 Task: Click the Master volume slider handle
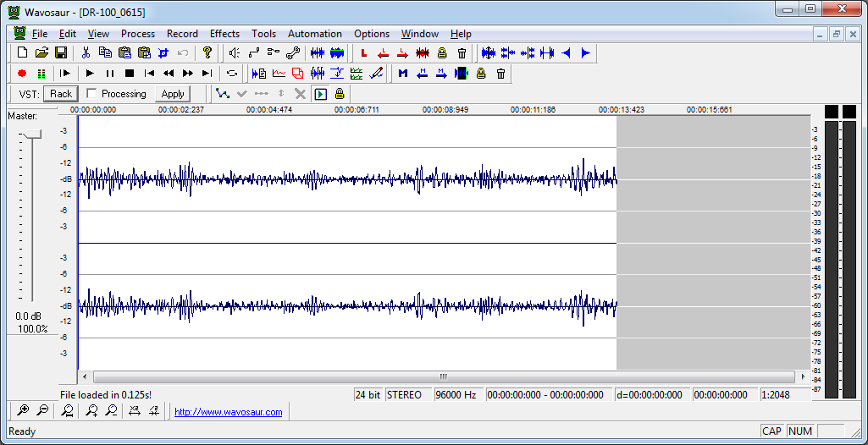31,135
